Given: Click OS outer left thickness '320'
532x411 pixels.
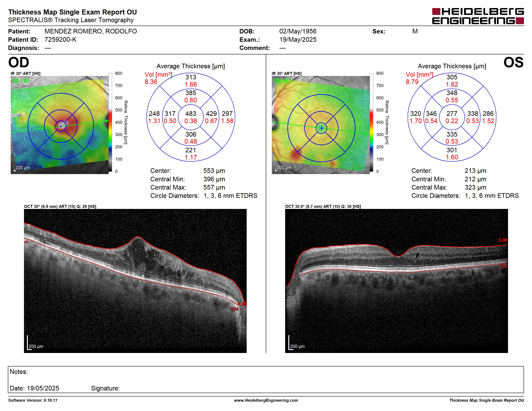Looking at the screenshot, I should (x=415, y=114).
